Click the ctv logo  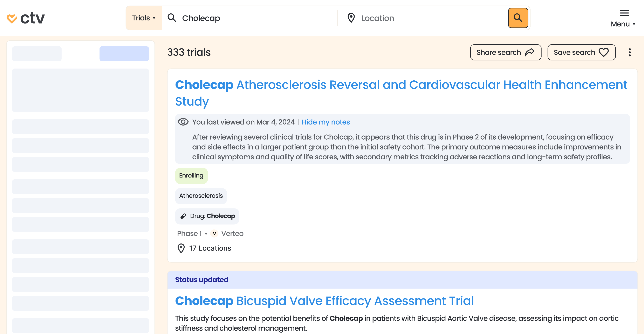point(26,18)
